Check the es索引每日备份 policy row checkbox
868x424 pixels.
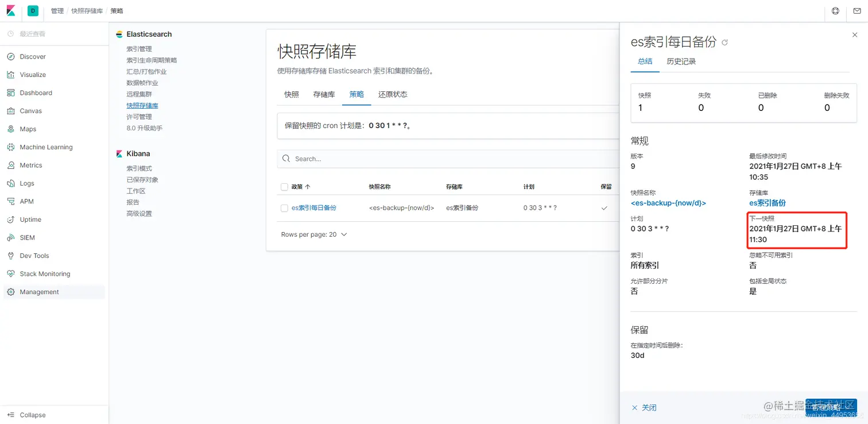(284, 208)
